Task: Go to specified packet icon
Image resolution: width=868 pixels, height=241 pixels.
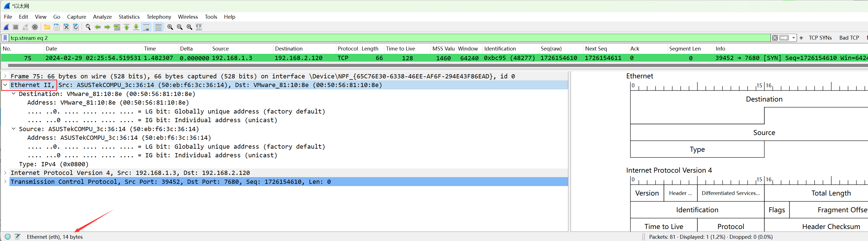Action: tap(117, 27)
